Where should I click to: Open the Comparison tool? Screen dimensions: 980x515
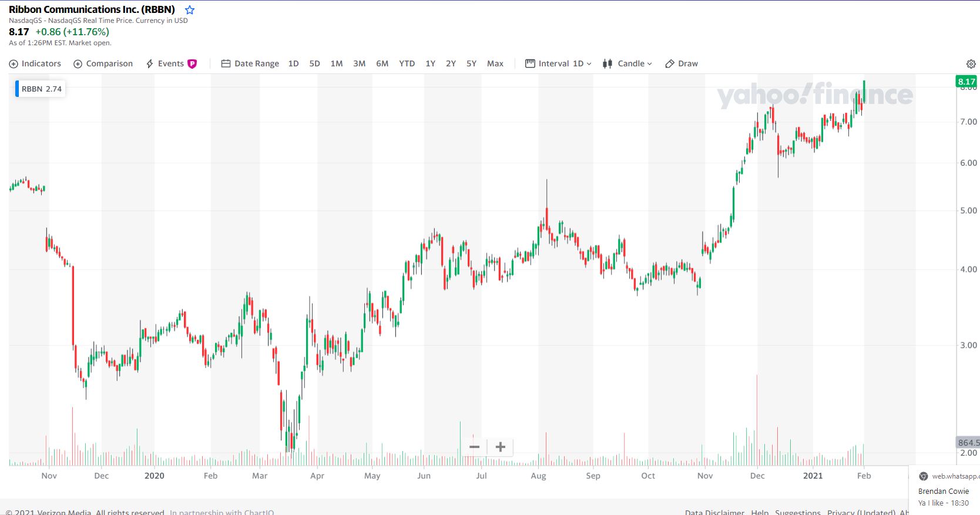103,64
